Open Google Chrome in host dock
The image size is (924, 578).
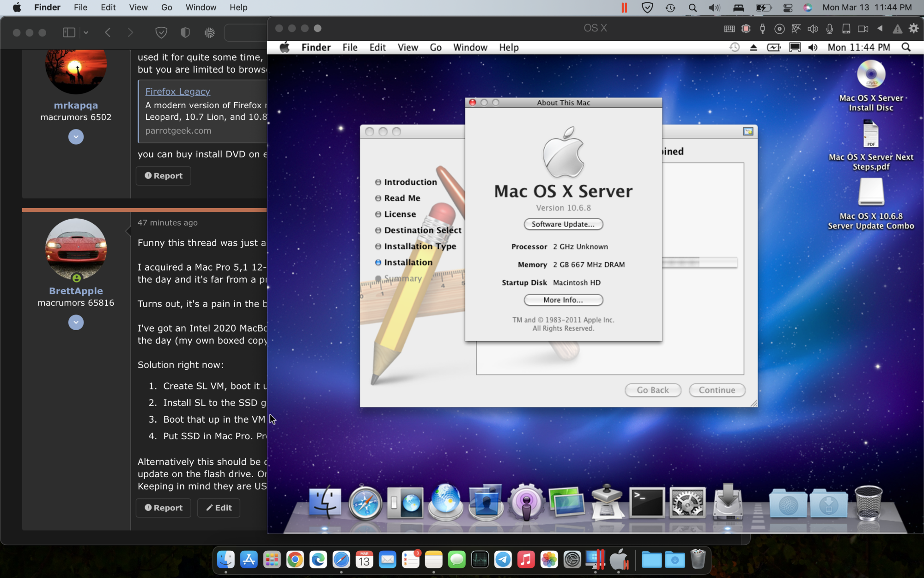click(295, 560)
